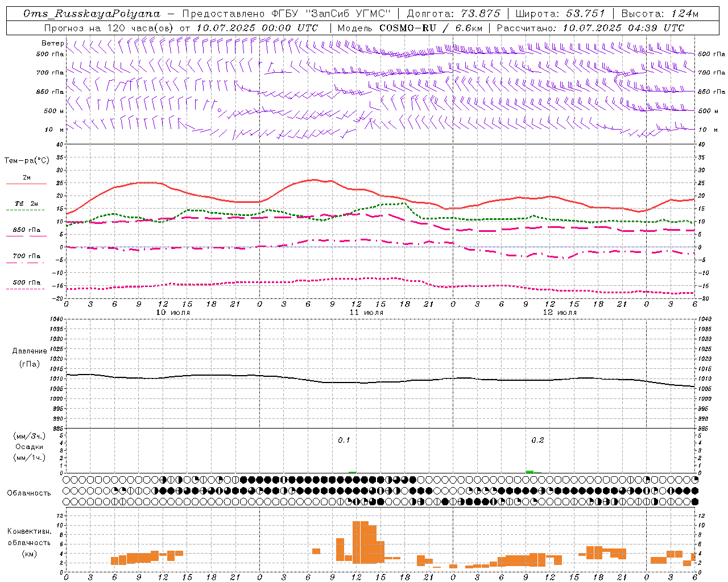This screenshot has width=728, height=582.
Task: Click the precipitation amount 0.2
Action: (537, 440)
